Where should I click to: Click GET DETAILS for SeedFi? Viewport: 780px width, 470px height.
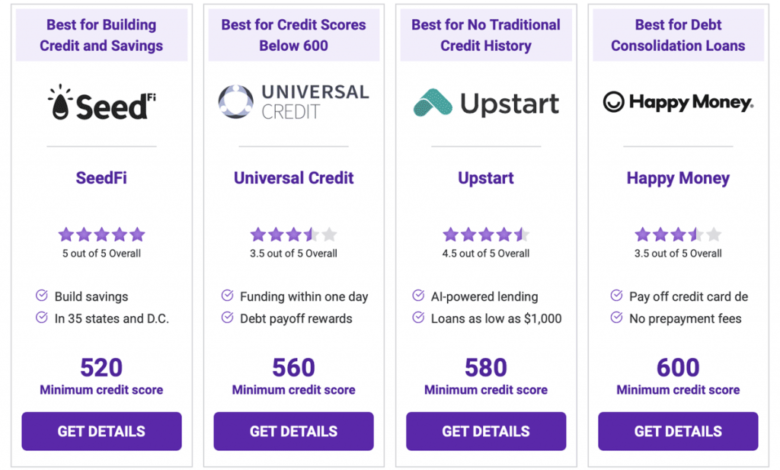click(101, 431)
